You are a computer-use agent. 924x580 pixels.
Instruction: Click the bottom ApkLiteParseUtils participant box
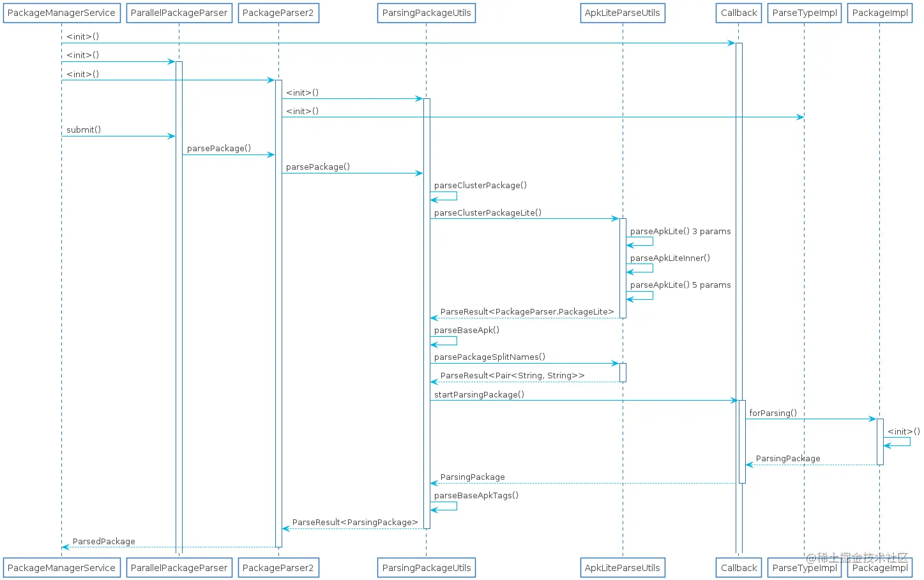623,568
